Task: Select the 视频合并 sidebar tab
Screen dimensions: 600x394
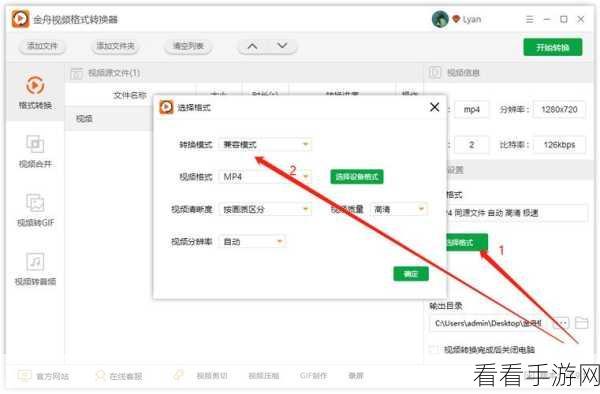Action: pos(35,151)
